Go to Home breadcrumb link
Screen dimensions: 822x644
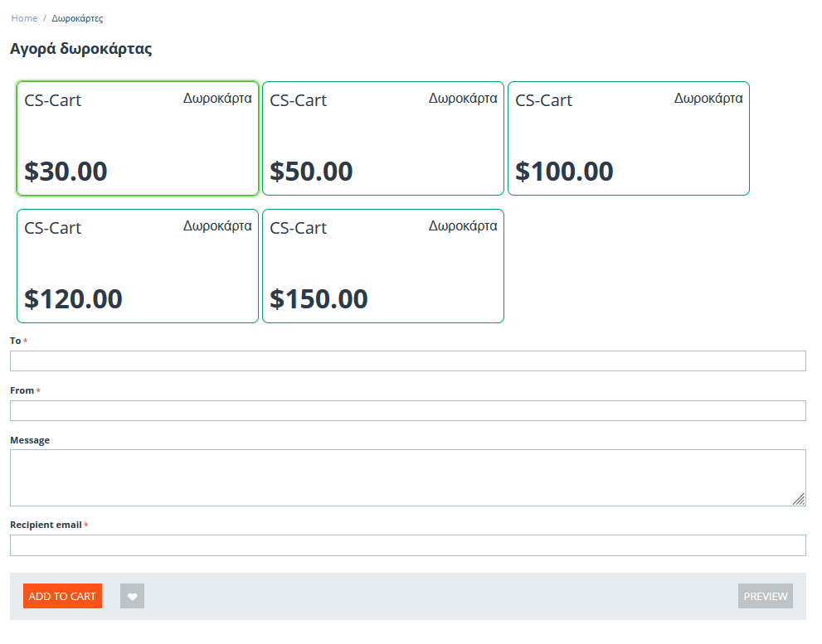[24, 18]
